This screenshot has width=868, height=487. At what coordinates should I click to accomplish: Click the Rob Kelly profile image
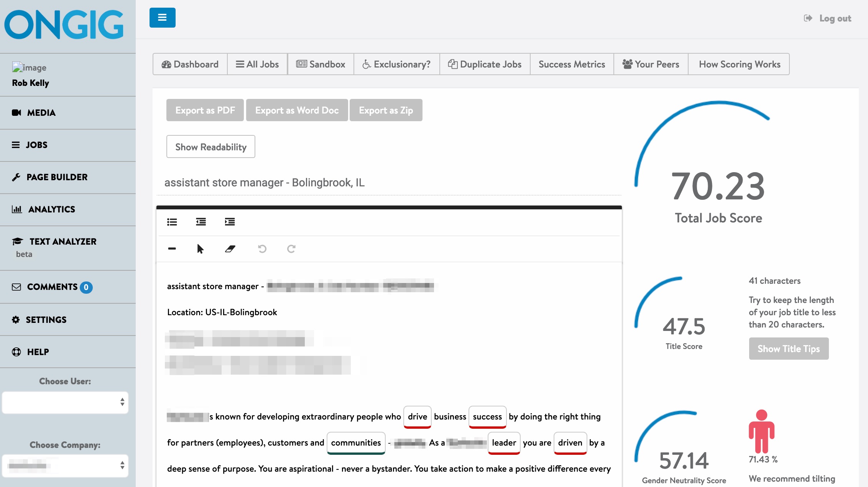point(29,67)
